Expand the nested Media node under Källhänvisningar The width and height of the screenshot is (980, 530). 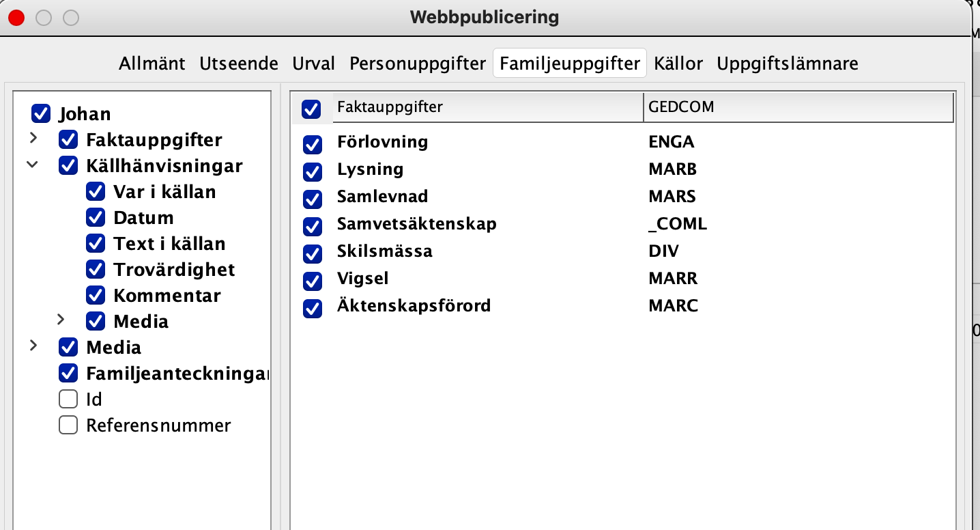(61, 320)
